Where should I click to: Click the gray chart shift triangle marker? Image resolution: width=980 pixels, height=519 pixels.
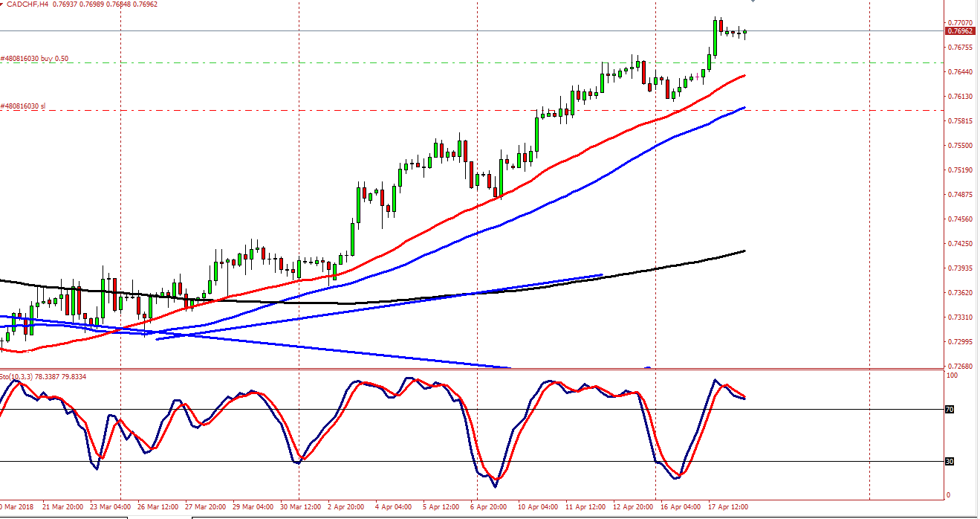[x=753, y=1]
